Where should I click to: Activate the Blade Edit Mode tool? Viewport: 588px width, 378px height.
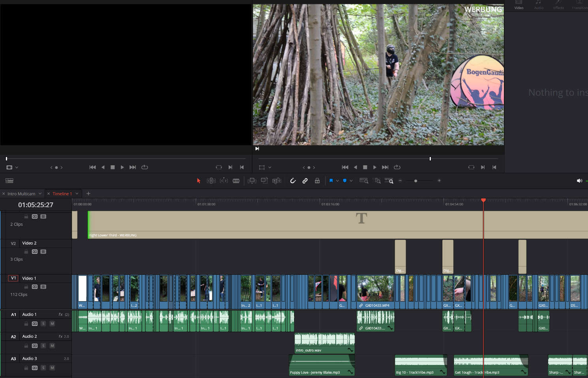(236, 181)
